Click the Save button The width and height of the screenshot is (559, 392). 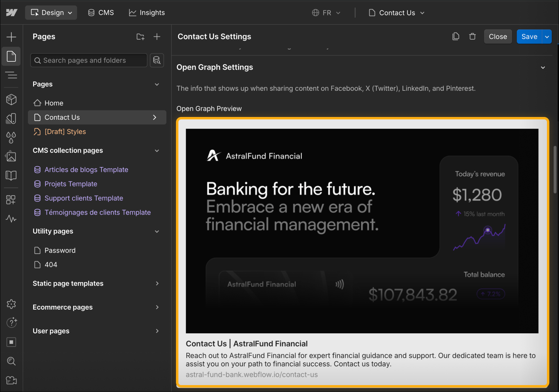tap(529, 37)
